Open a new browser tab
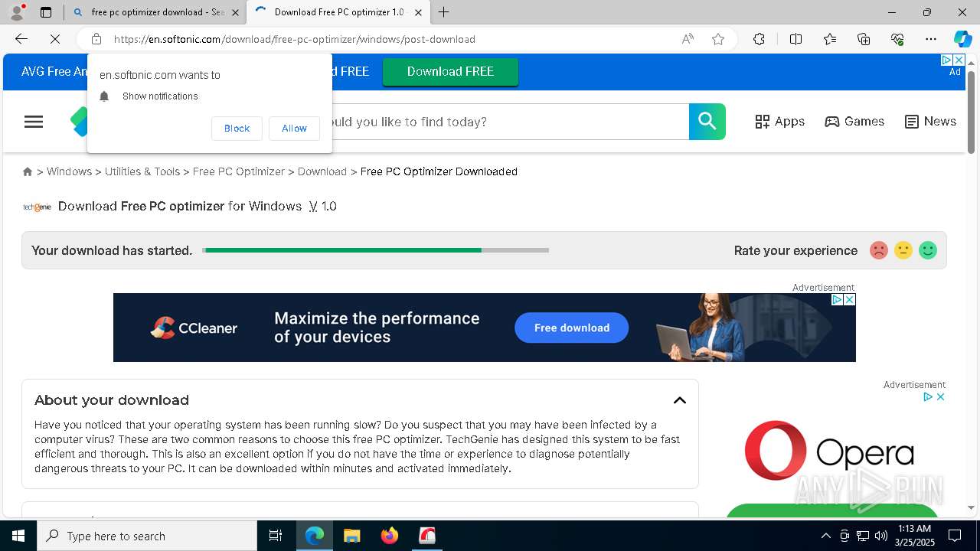The width and height of the screenshot is (980, 551). coord(443,12)
